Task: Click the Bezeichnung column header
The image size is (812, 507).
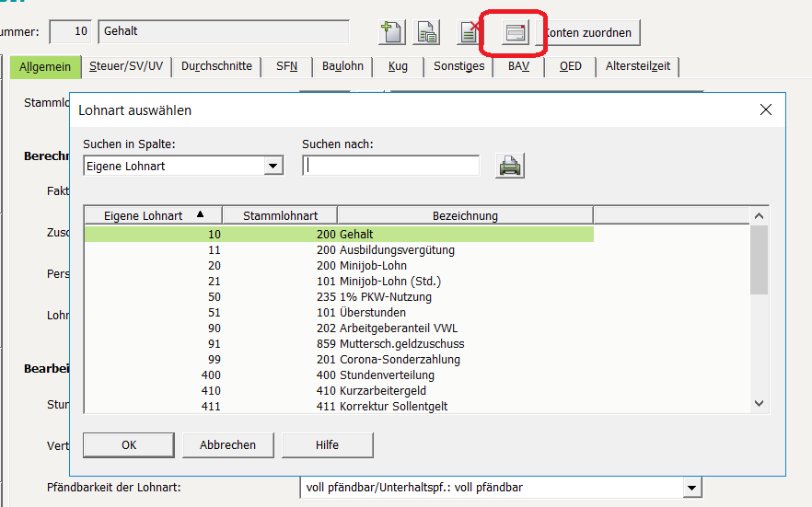Action: click(x=465, y=215)
